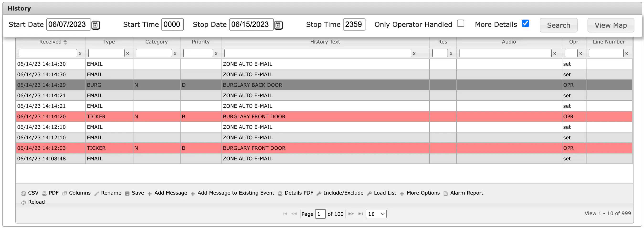Clear the Priority filter with its x

pos(216,53)
